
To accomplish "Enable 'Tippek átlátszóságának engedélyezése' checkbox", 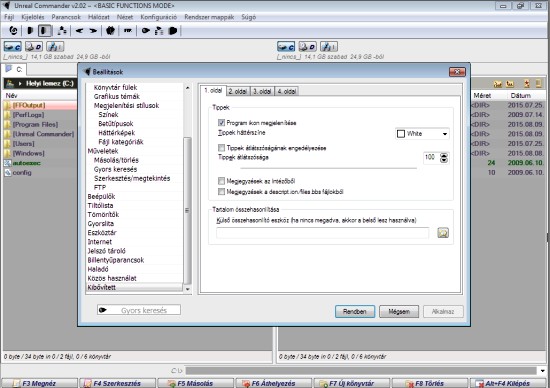I will [221, 148].
